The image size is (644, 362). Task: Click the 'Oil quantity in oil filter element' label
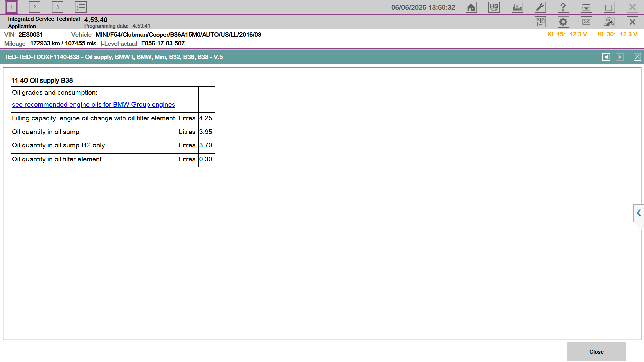57,159
